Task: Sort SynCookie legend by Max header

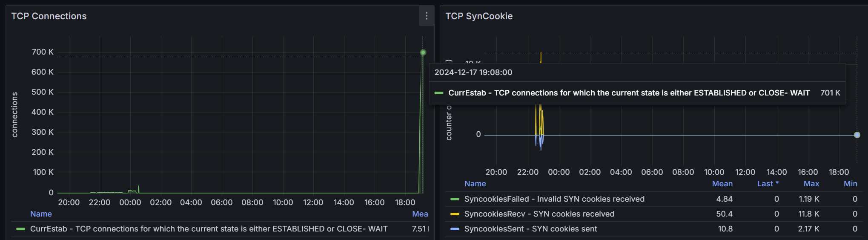Action: 811,184
